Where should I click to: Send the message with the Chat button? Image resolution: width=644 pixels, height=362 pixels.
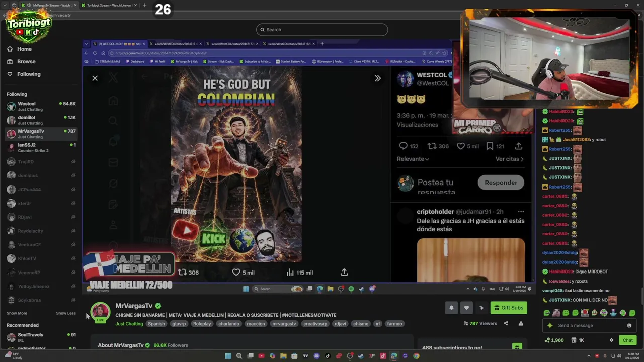coord(627,340)
